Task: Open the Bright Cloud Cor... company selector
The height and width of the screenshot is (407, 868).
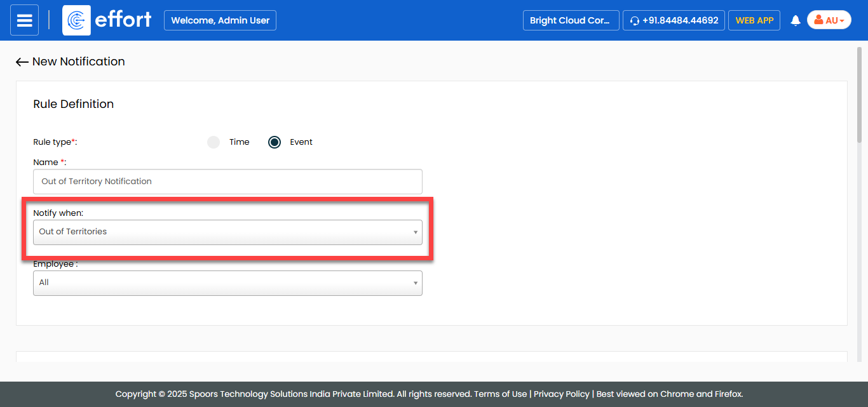Action: 570,20
